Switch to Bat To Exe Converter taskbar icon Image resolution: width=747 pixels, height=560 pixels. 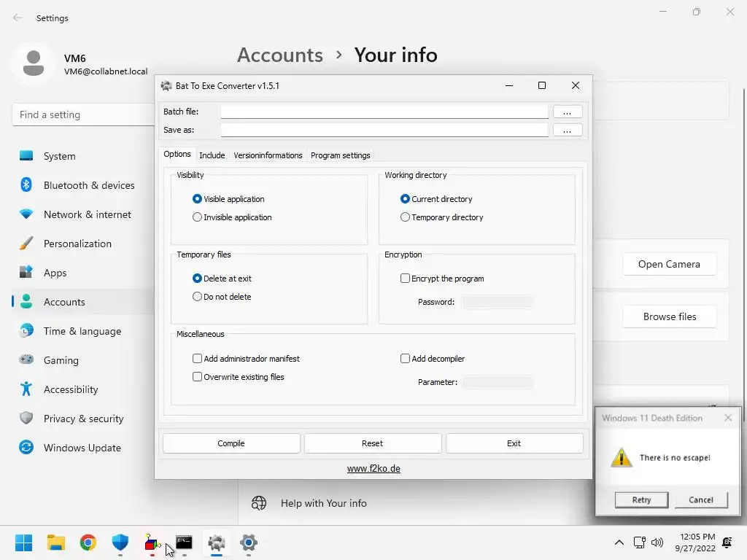point(216,542)
